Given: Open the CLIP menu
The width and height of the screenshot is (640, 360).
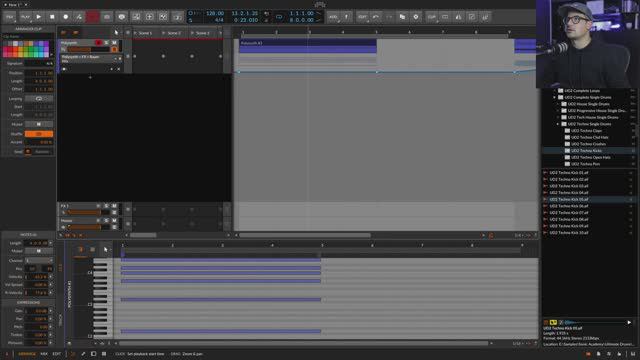Looking at the screenshot, I should click(431, 17).
